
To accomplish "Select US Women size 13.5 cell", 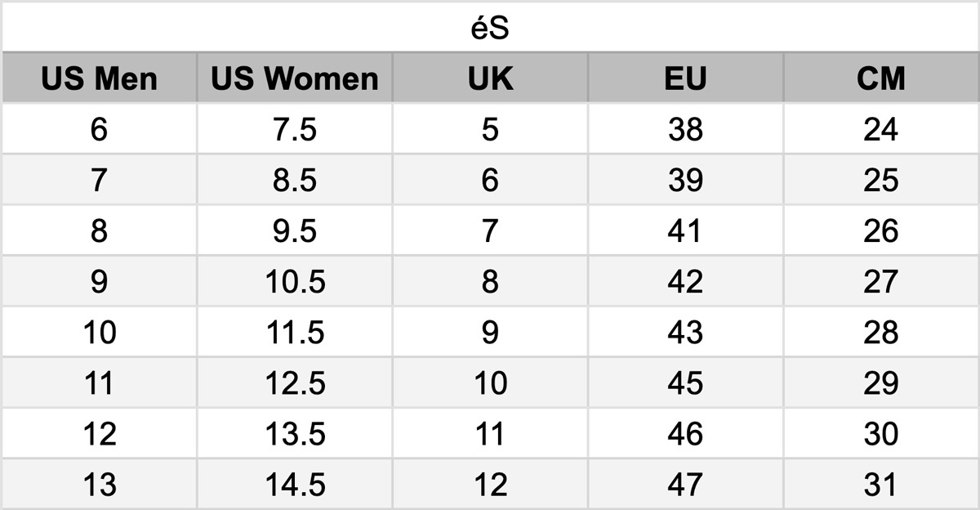I will click(295, 433).
